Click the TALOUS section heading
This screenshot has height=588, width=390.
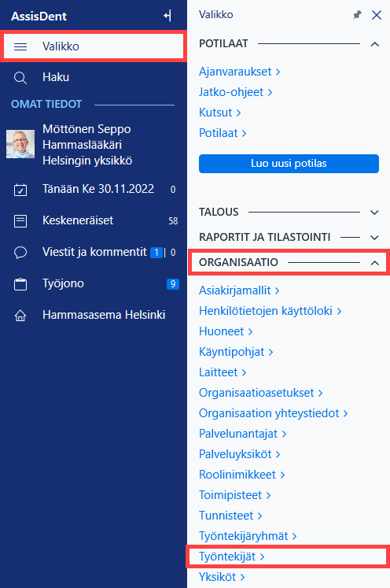[x=219, y=213]
